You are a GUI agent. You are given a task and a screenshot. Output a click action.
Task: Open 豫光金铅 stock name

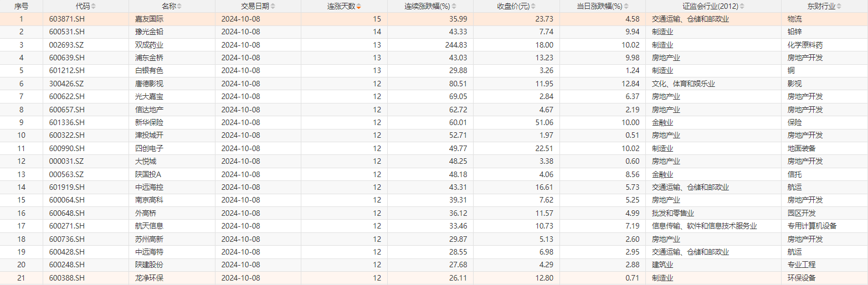click(150, 32)
